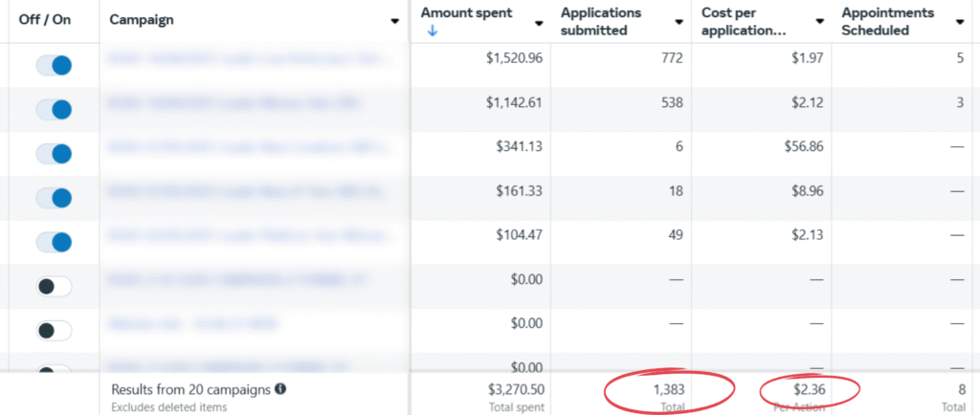Click the circled 1,383 total applications value
Viewport: 980px width, 415px height.
tap(666, 389)
